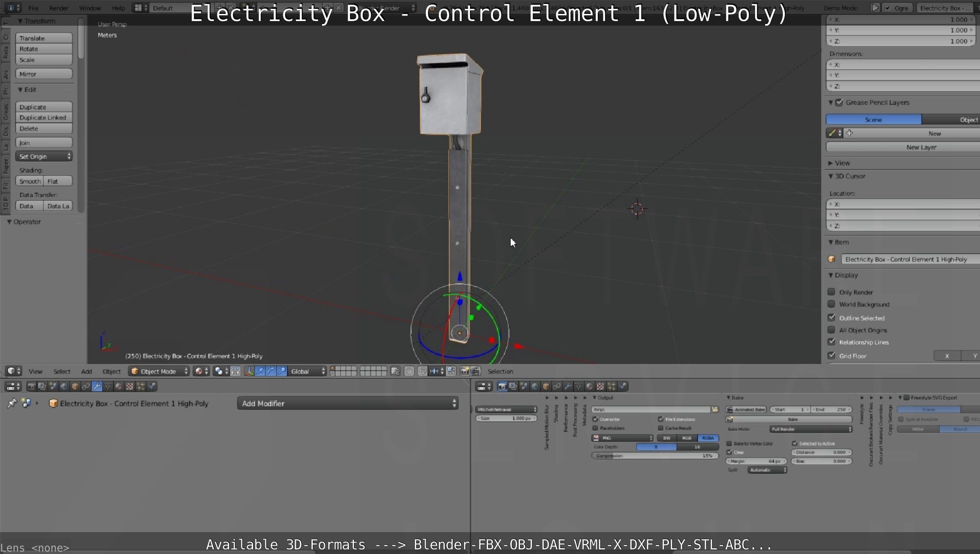Select Modifiers wrench tab in modifier properties editor
980x554 pixels.
tap(97, 386)
